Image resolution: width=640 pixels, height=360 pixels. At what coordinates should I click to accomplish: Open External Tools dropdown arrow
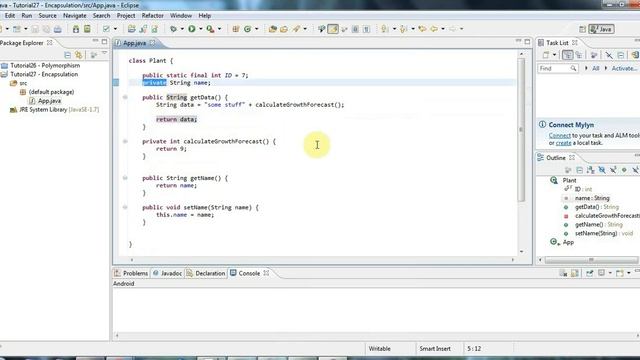(219, 29)
